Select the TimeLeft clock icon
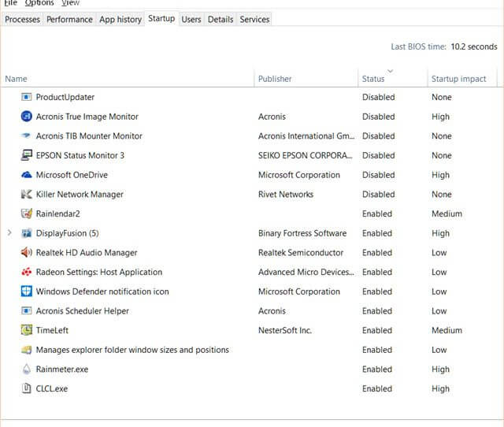 pos(26,330)
